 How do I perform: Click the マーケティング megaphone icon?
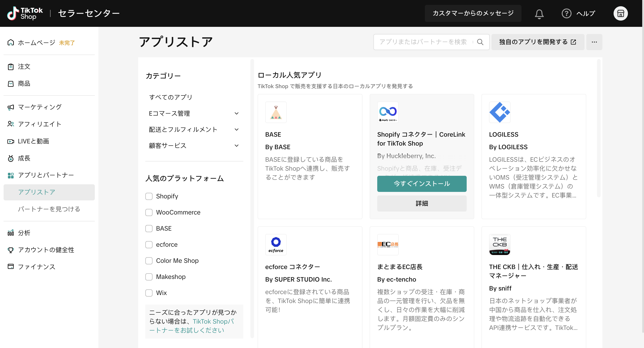point(11,107)
